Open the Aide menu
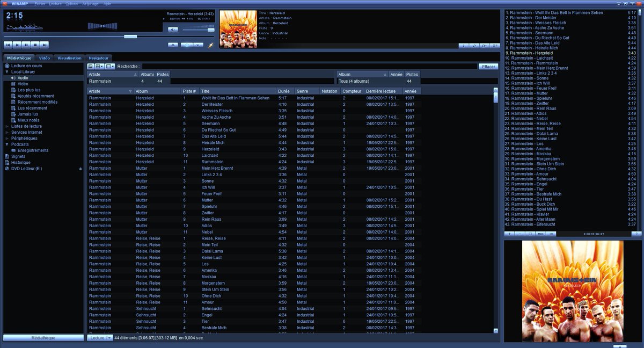 (107, 3)
